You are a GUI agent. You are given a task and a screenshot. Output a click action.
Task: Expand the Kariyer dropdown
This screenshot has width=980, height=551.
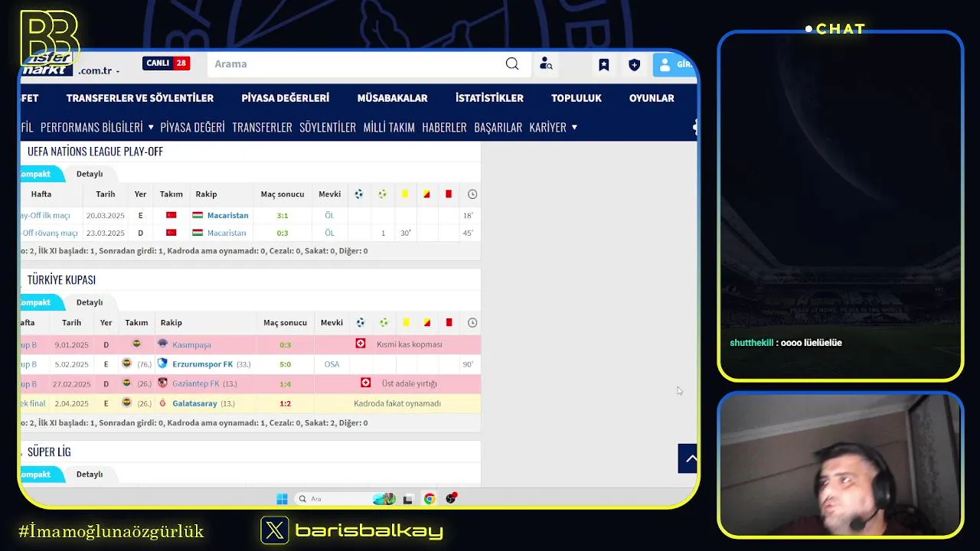[x=553, y=127]
